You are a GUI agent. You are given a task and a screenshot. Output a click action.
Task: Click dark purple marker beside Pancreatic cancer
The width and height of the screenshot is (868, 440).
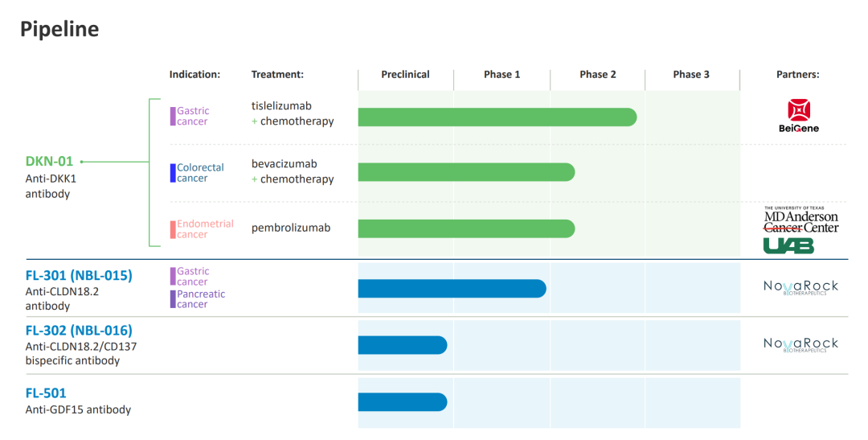173,299
